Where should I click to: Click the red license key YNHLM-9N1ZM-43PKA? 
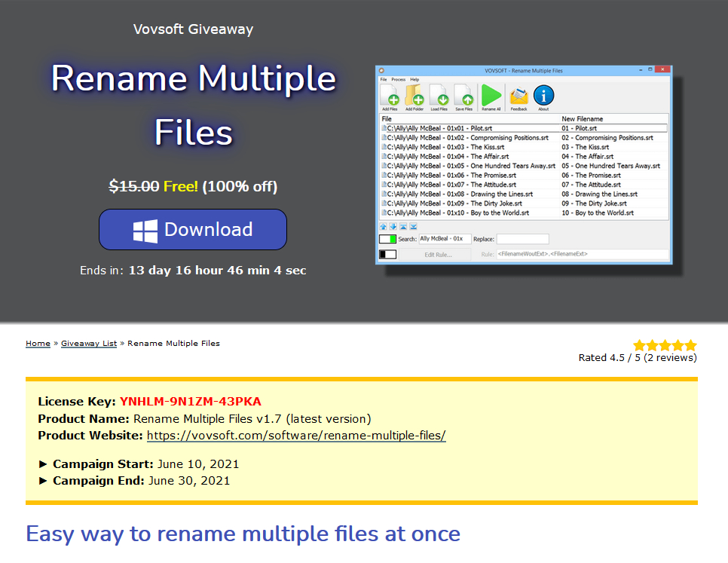191,402
